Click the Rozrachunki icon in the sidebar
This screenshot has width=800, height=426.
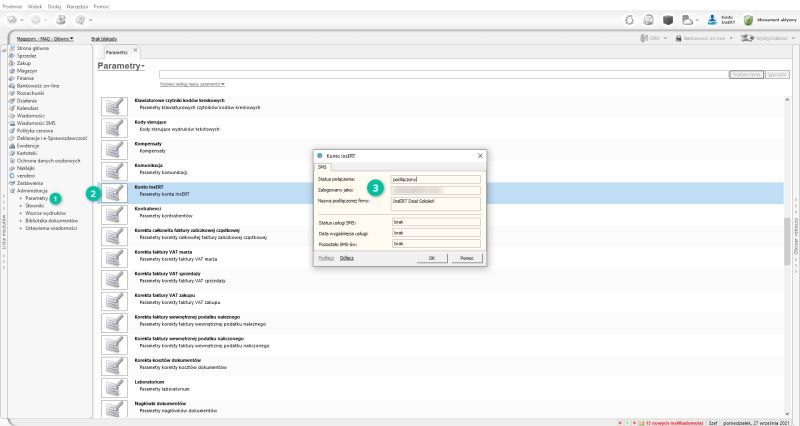coord(12,93)
